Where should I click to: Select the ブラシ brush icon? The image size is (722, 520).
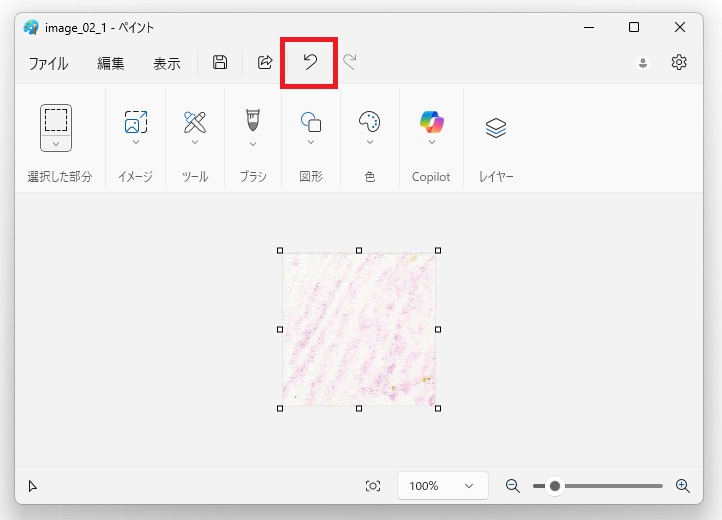point(253,120)
